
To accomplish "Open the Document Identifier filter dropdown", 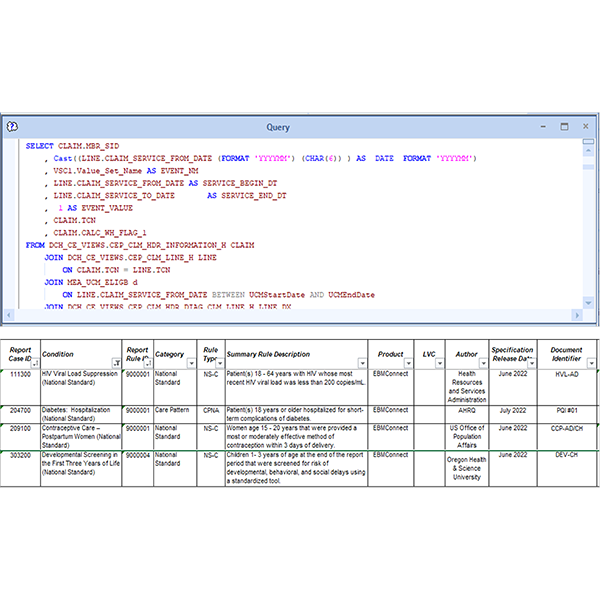I will pyautogui.click(x=592, y=363).
